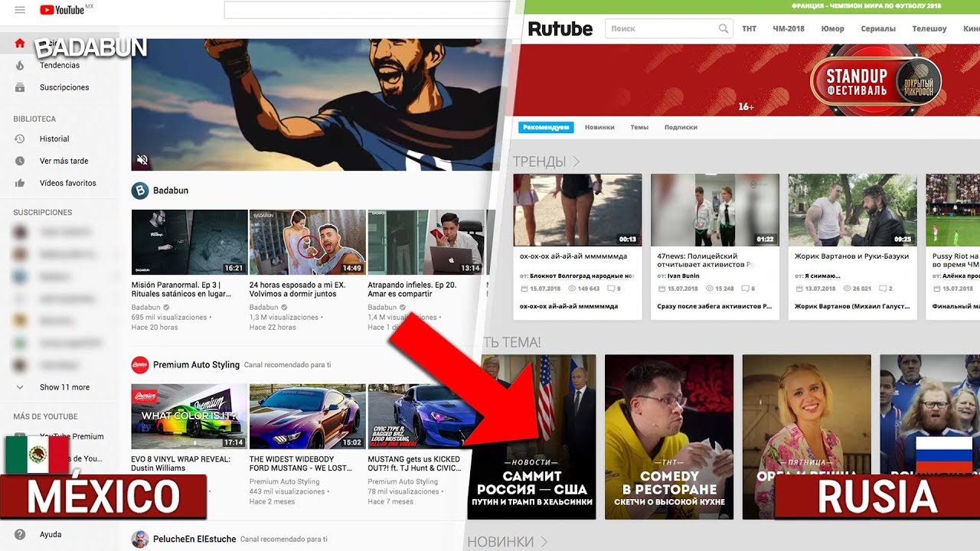Open Videos favoritos playlist
The image size is (980, 551).
[x=68, y=184]
